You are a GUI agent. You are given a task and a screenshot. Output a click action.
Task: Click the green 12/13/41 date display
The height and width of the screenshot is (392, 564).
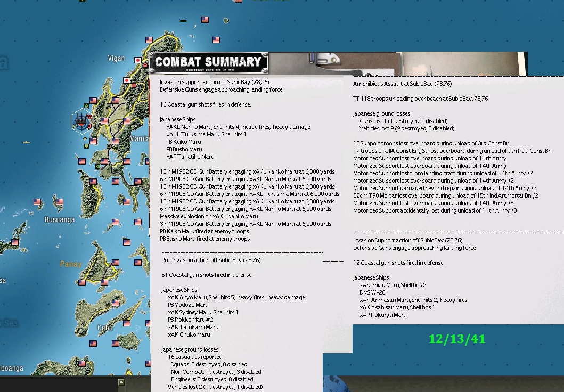click(457, 339)
